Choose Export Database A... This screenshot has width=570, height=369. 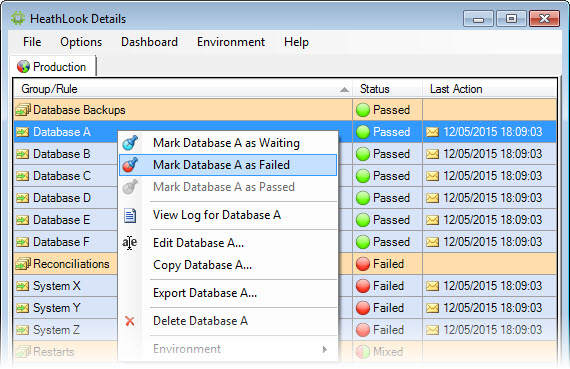point(228,293)
